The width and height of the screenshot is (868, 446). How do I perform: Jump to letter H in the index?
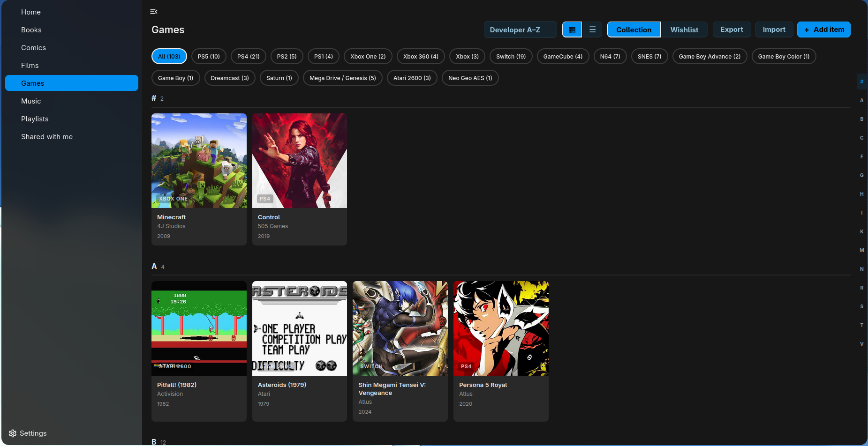[861, 194]
